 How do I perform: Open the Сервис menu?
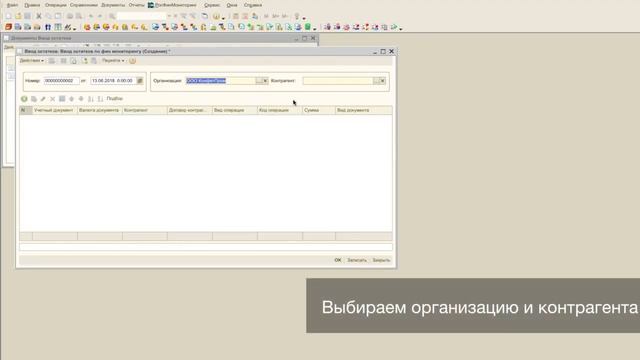tap(212, 5)
